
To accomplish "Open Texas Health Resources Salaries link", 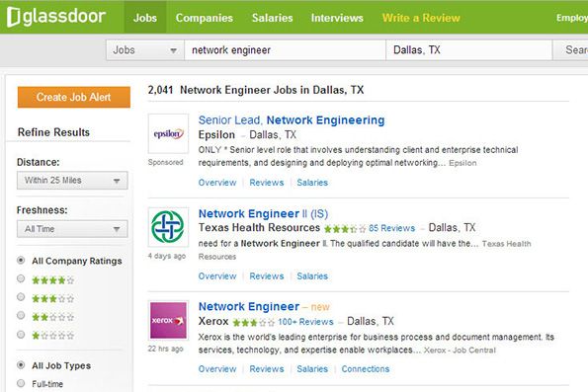I will pyautogui.click(x=312, y=276).
